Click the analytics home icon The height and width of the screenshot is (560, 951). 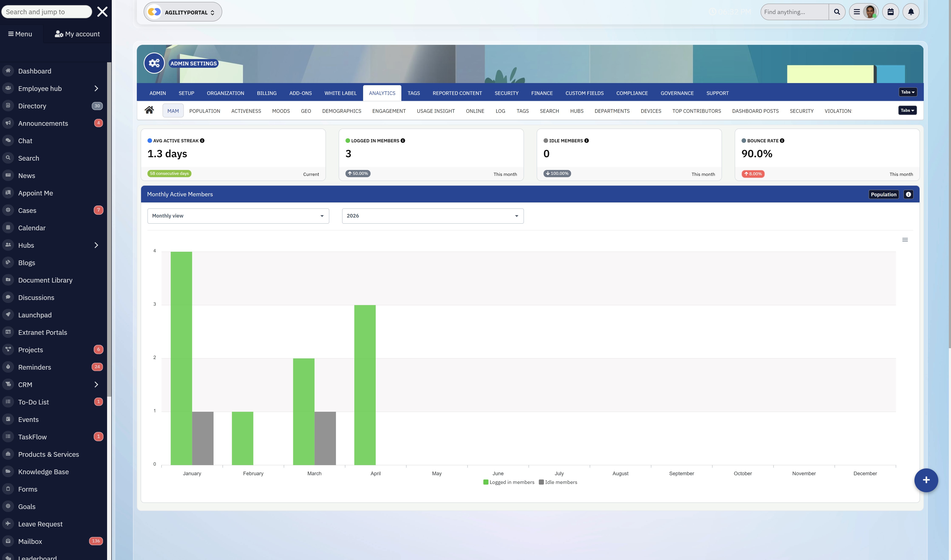(149, 110)
